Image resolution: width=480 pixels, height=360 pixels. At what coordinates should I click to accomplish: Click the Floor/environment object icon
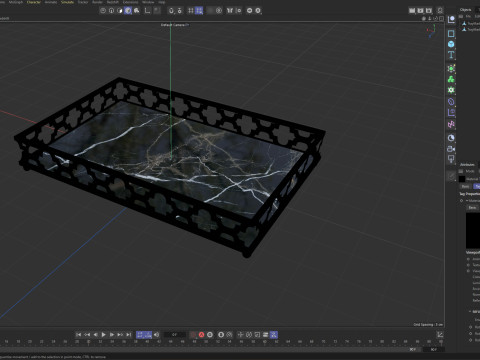451,138
